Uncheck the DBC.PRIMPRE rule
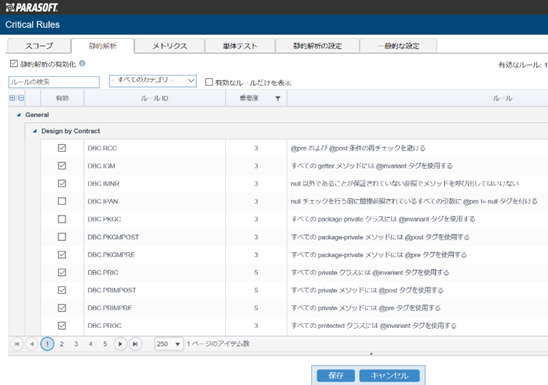 [x=62, y=308]
